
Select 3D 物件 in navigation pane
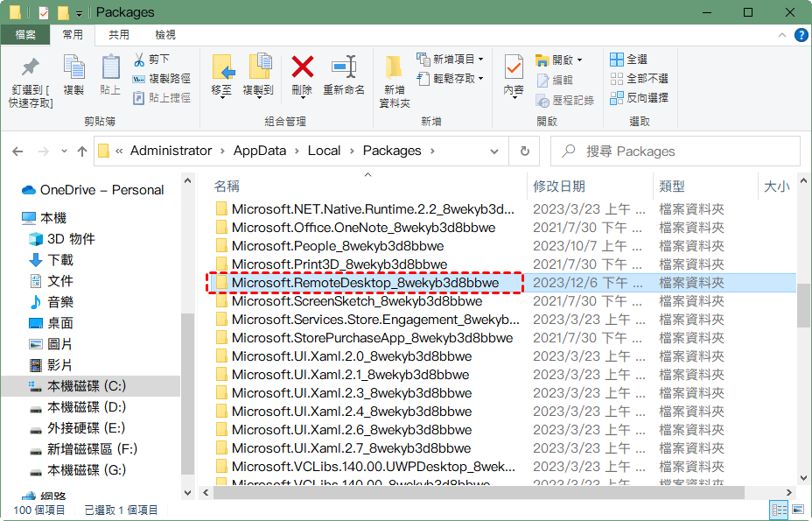(61, 239)
